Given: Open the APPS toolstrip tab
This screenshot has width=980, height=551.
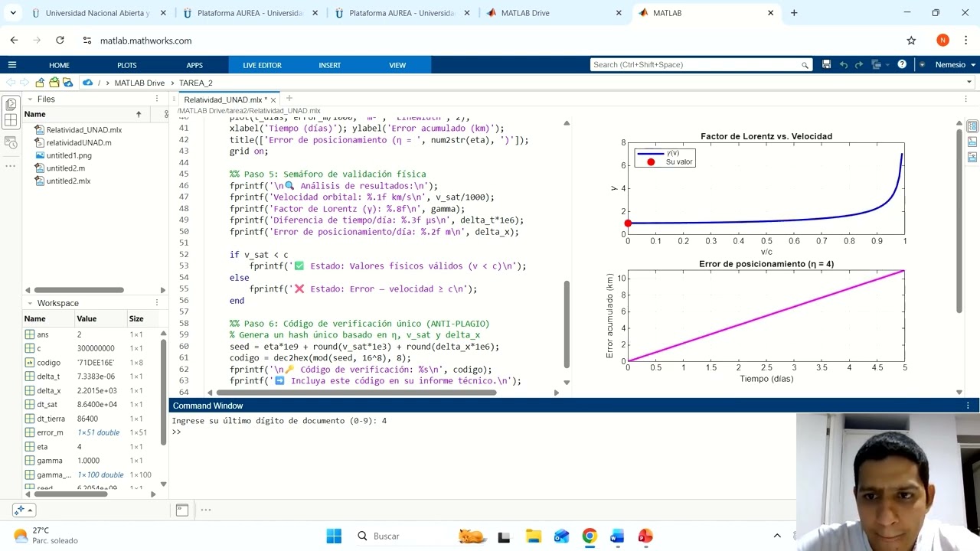Looking at the screenshot, I should pyautogui.click(x=194, y=65).
